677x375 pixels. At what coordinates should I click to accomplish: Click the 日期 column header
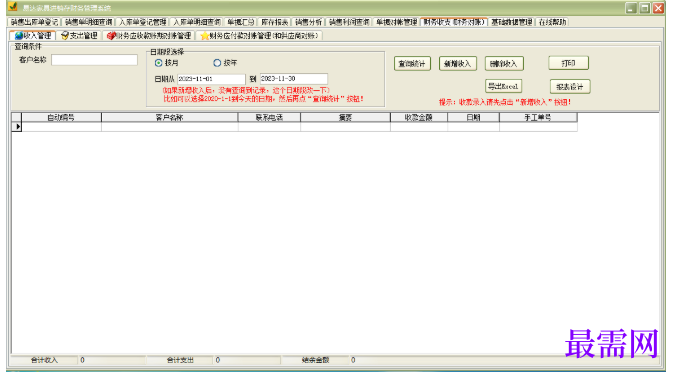(474, 117)
